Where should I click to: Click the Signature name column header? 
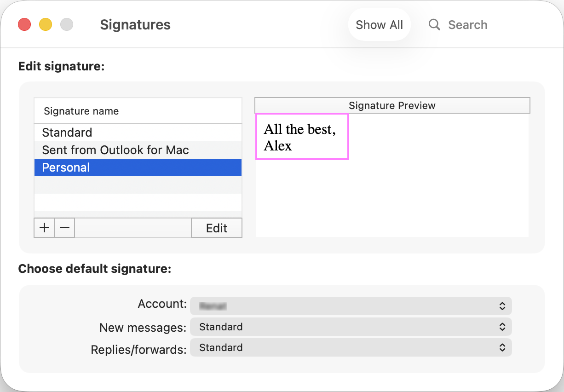(81, 111)
